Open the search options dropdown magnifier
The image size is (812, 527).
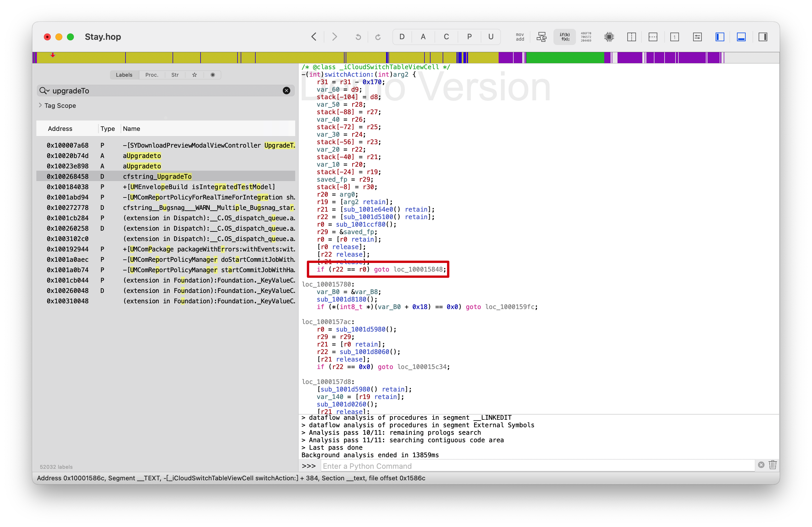click(44, 91)
